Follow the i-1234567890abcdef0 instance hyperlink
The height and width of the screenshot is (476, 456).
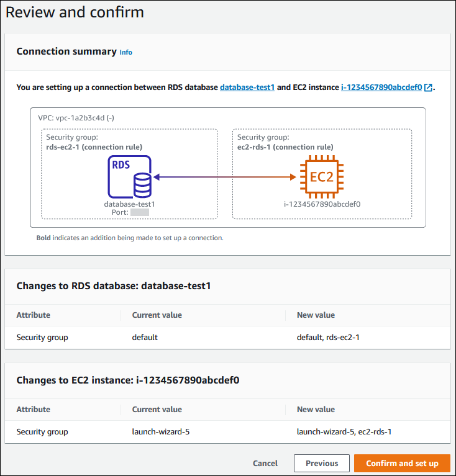[381, 88]
